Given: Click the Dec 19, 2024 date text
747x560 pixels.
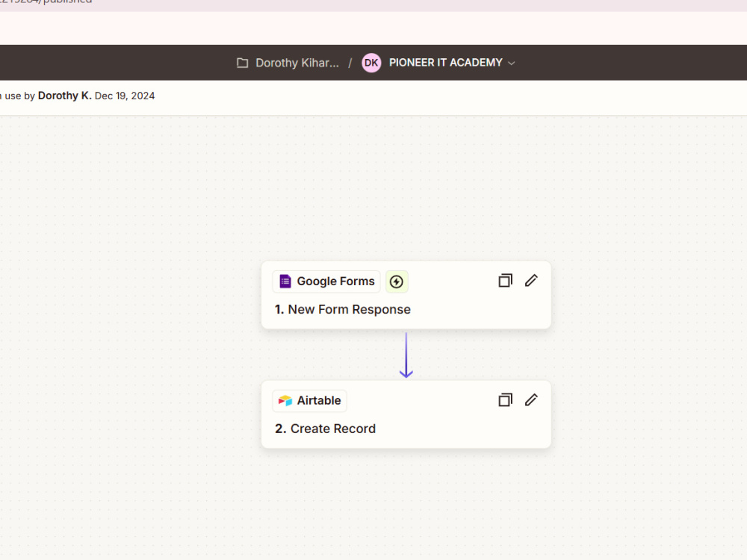Looking at the screenshot, I should click(125, 96).
